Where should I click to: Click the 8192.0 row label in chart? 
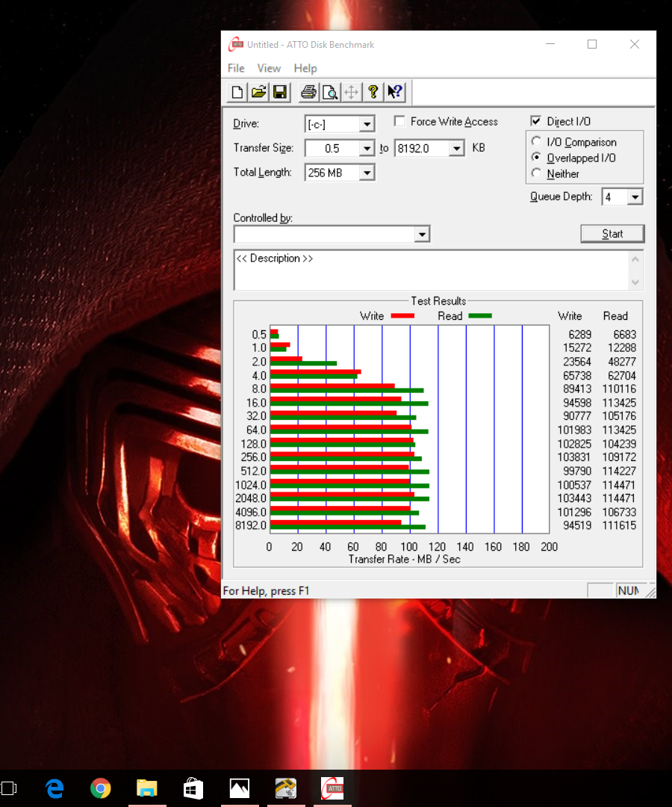pyautogui.click(x=251, y=525)
